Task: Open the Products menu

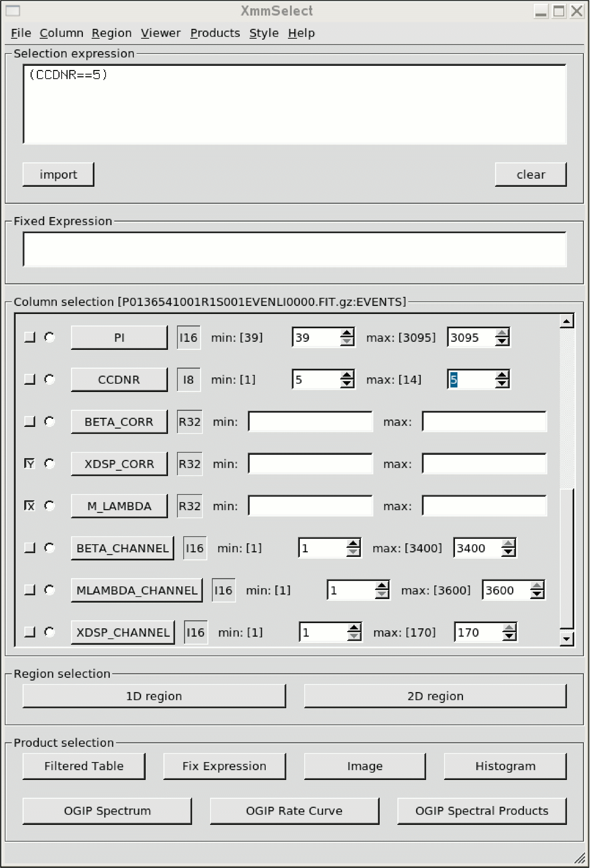Action: [x=215, y=33]
